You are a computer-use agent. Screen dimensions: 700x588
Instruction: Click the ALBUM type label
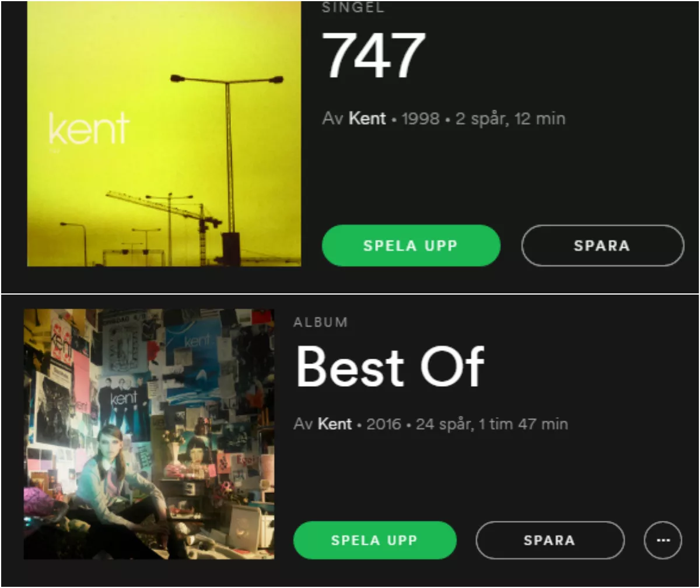[x=321, y=322]
